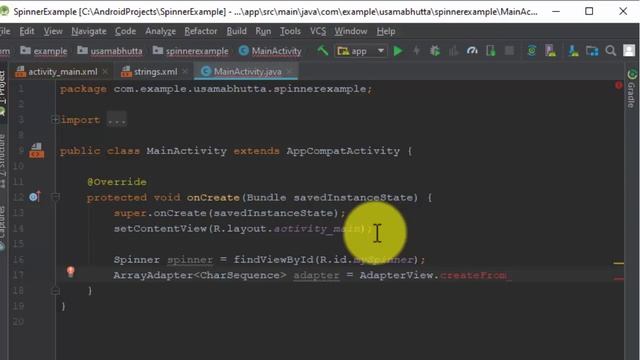640x360 pixels.
Task: Click the example breadcrumb folder
Action: 44,51
